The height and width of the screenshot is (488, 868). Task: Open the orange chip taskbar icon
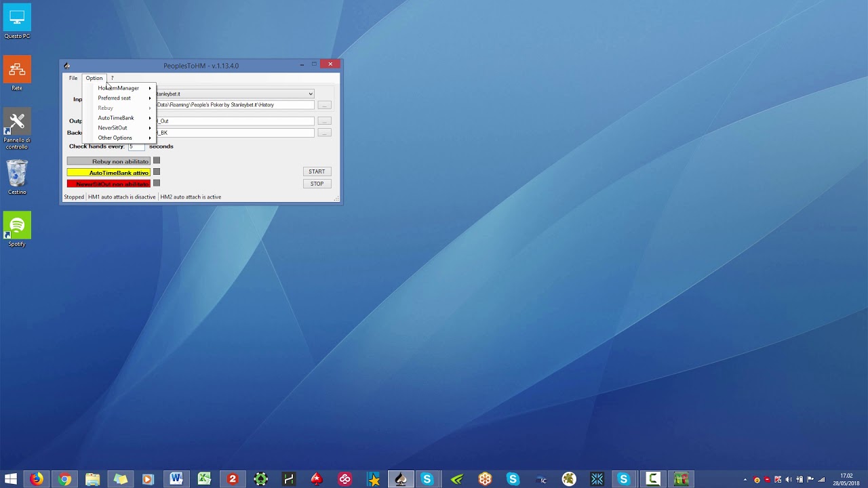point(485,479)
